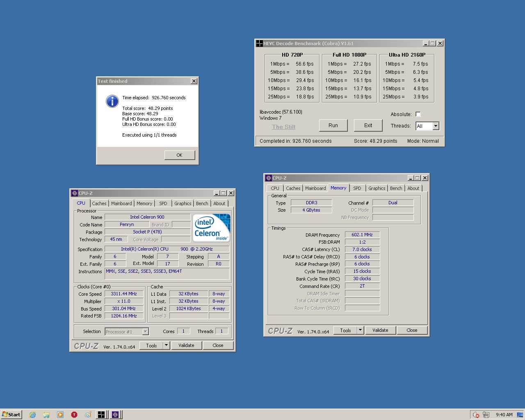Go to Graphics tab in CPU-Z CPU window
Screen dimensions: 525x420
click(x=183, y=203)
